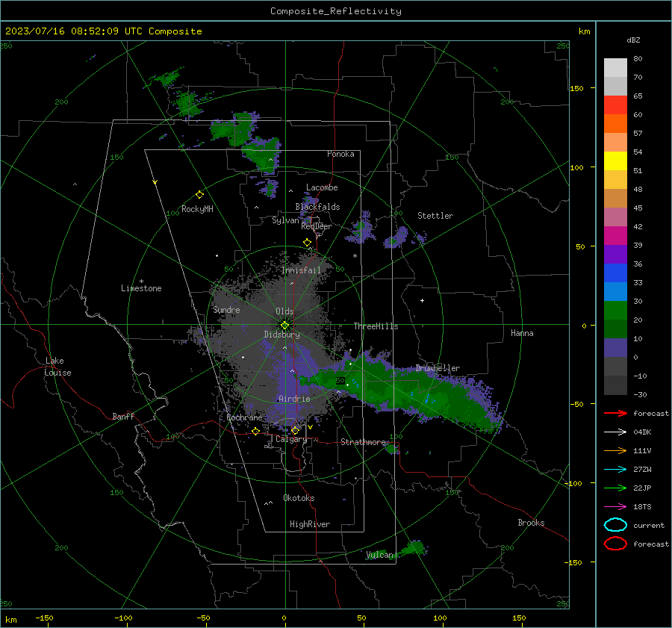Click the Hanna town label
This screenshot has height=628, width=672.
pos(522,333)
